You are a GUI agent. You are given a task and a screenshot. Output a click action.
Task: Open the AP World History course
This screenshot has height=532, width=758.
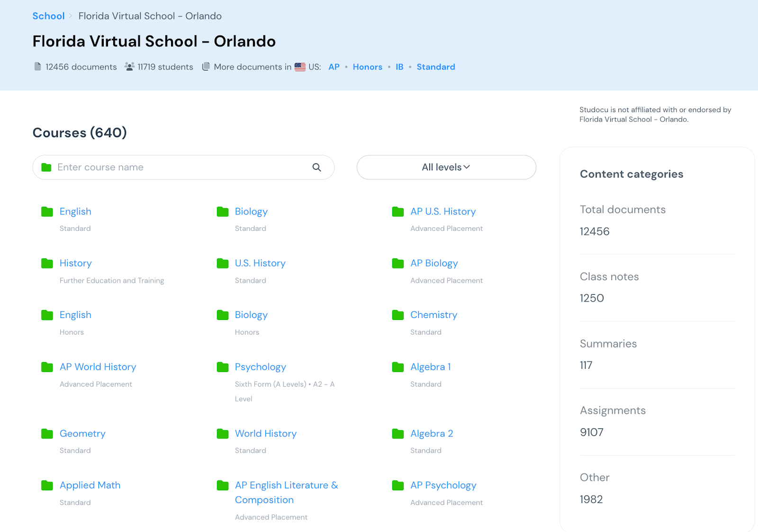click(98, 367)
